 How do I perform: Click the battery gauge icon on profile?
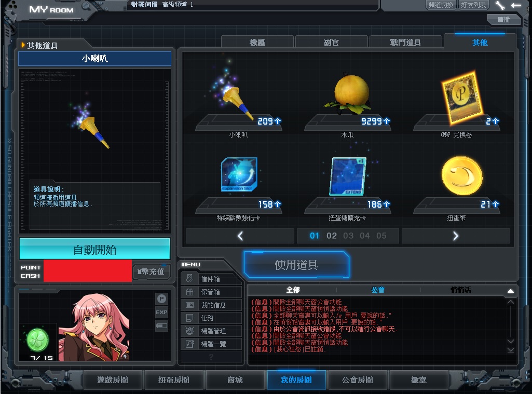161,326
